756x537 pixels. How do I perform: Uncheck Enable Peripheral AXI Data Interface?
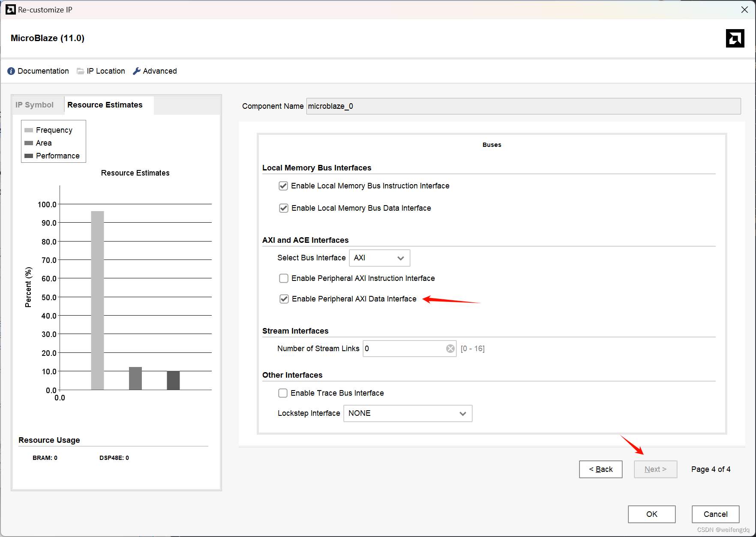pyautogui.click(x=284, y=299)
